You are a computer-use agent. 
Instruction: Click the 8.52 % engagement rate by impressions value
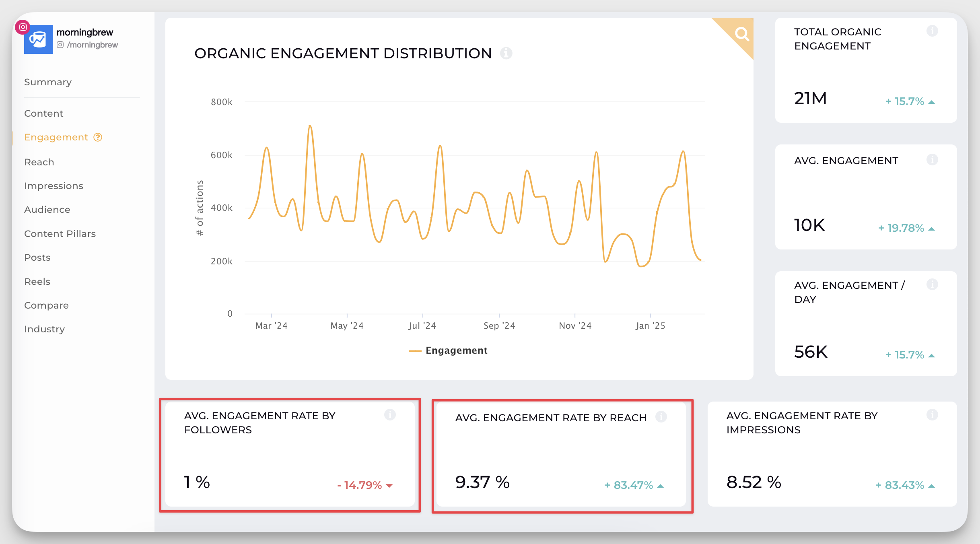pos(754,482)
